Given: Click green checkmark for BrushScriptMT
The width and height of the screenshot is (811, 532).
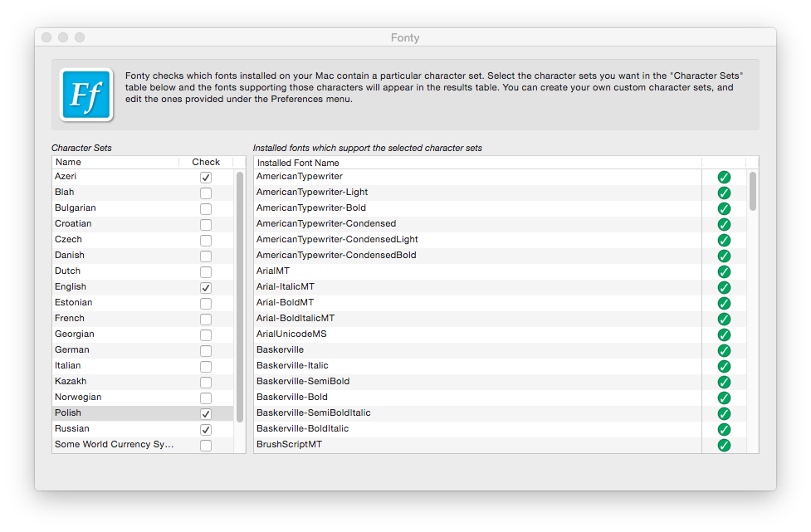Looking at the screenshot, I should [x=724, y=445].
